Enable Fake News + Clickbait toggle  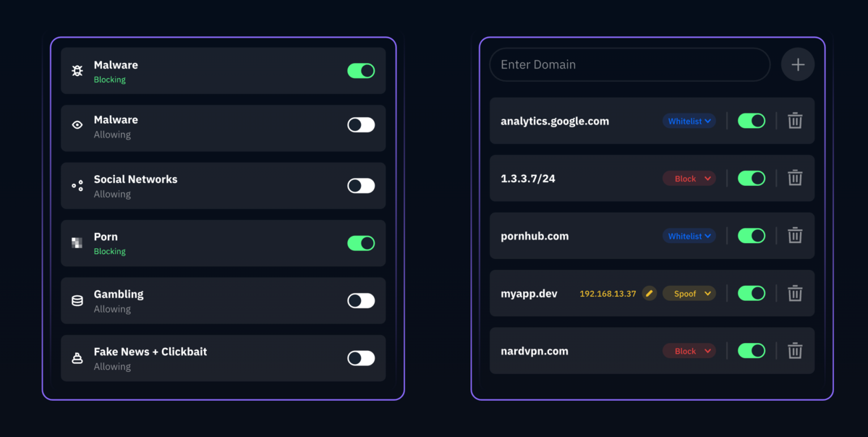click(x=361, y=358)
